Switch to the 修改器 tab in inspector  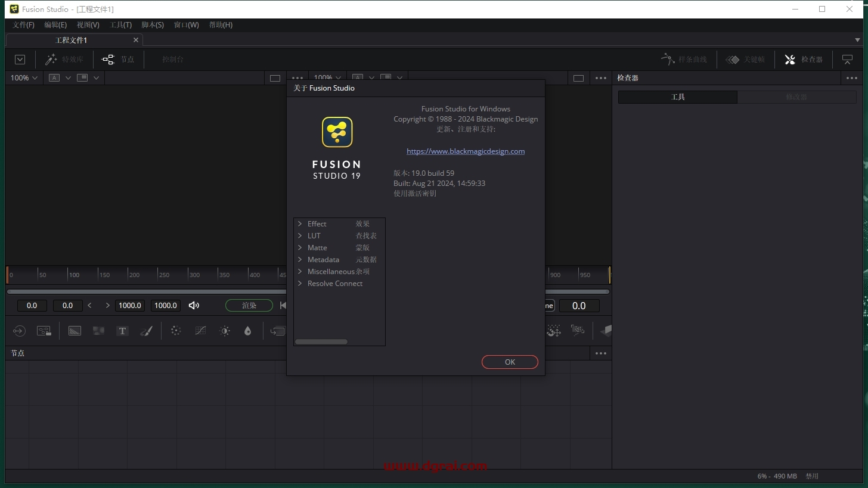click(x=796, y=97)
